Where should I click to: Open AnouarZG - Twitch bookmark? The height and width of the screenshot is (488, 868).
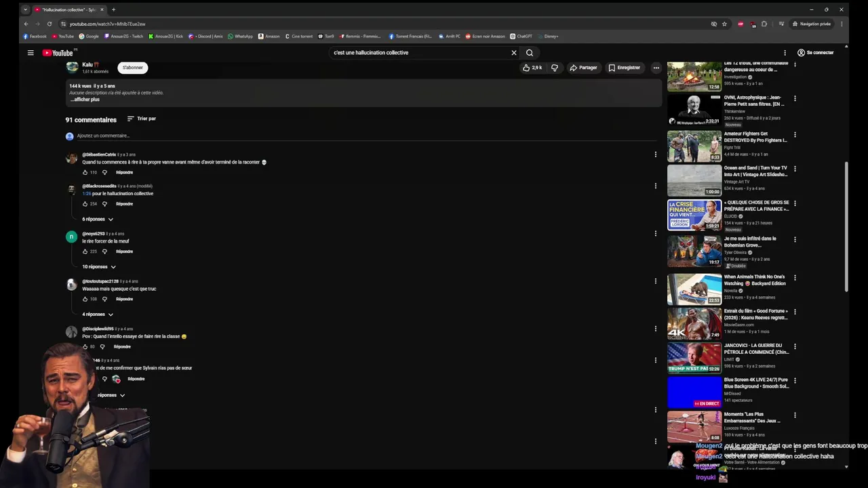[123, 36]
